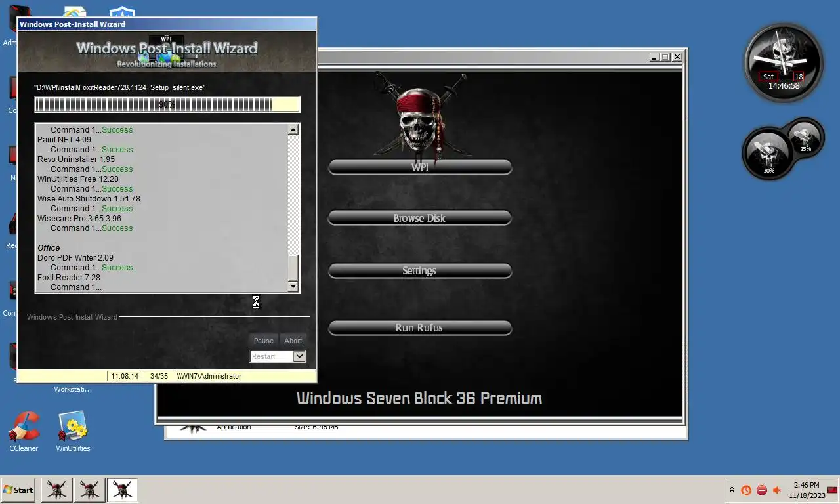The image size is (840, 504).
Task: Minimize the pirate launcher window
Action: 654,57
